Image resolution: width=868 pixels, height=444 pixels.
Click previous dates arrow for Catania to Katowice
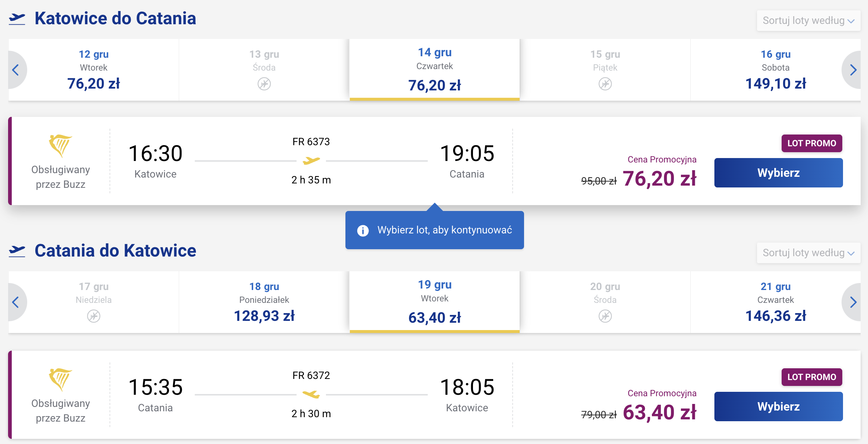coord(16,302)
